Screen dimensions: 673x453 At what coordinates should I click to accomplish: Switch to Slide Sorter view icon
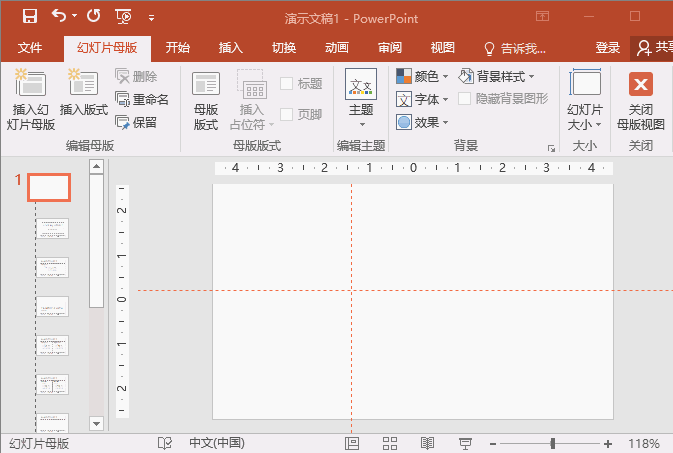click(390, 443)
